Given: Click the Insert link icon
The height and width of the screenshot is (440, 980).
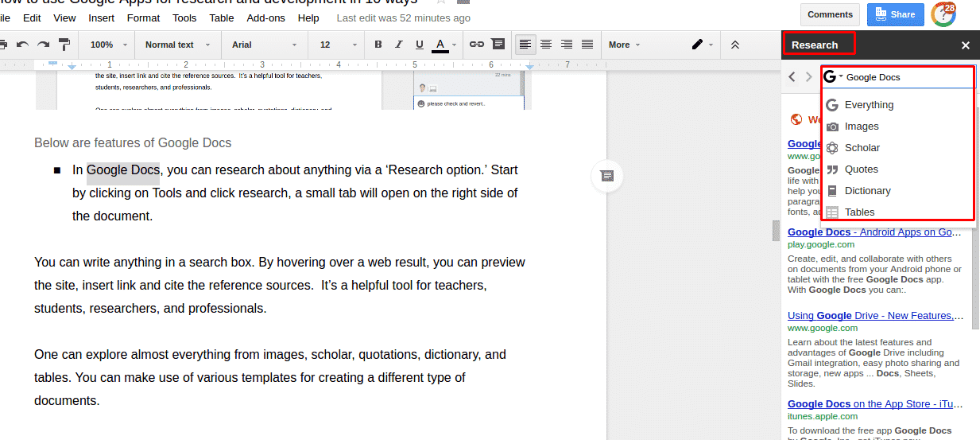Looking at the screenshot, I should coord(477,45).
